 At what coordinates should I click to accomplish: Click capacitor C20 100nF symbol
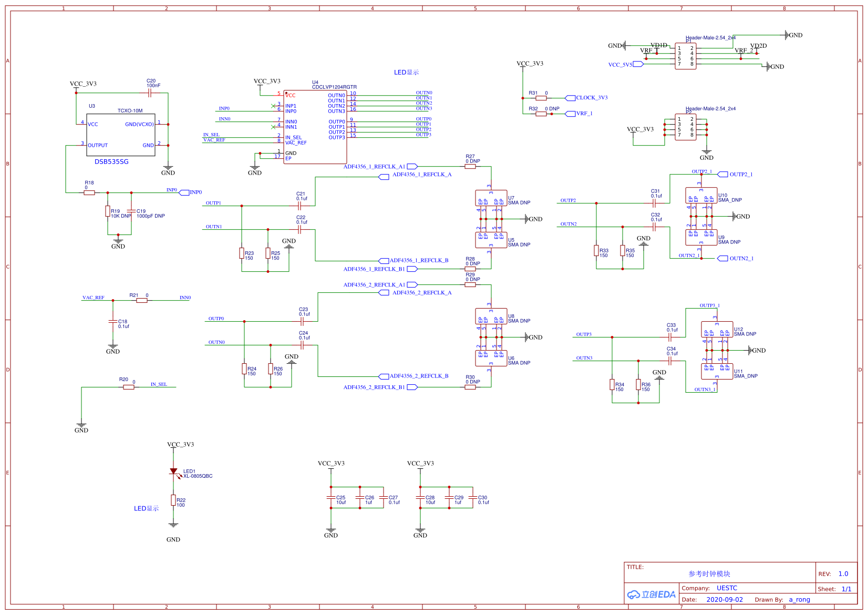(x=150, y=93)
